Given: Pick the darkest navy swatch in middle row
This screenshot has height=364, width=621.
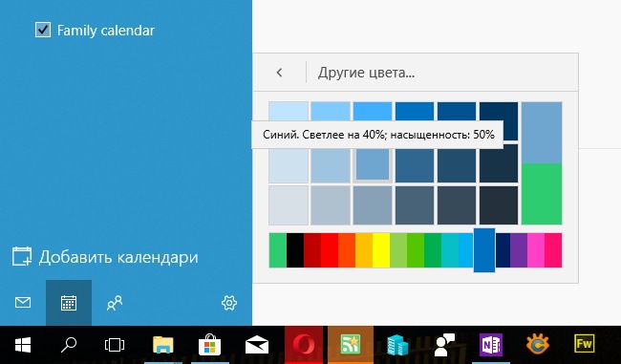Looking at the screenshot, I should click(499, 163).
